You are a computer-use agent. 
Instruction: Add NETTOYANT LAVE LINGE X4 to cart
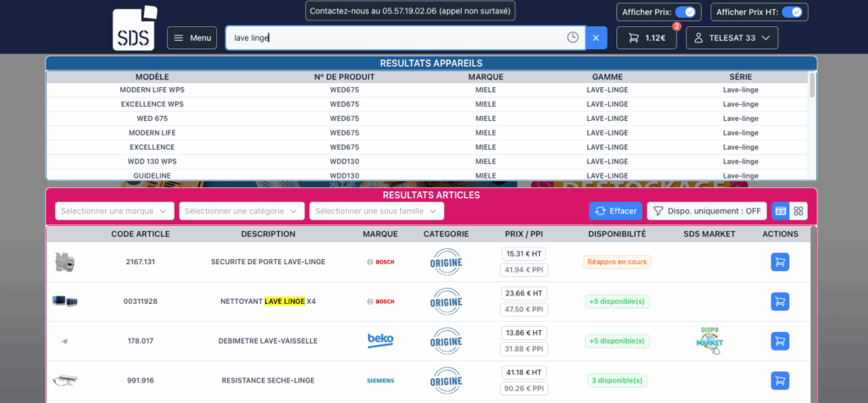tap(780, 302)
